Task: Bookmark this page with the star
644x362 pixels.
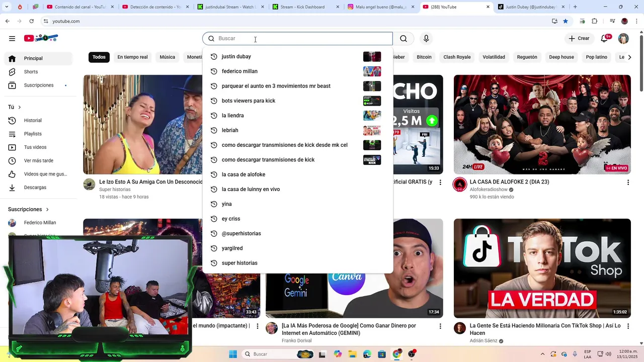Action: [566, 21]
